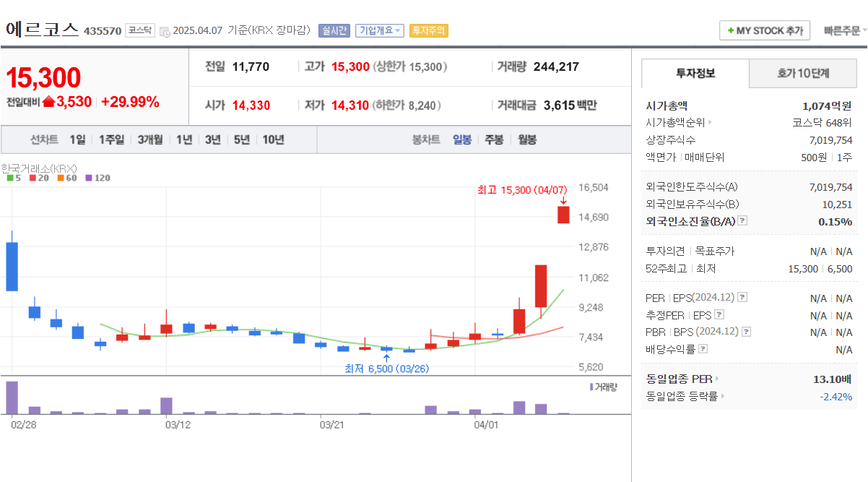Viewport: 868px width, 482px height.
Task: Click the 거래대금 value 3,615 백만
Action: coord(570,106)
